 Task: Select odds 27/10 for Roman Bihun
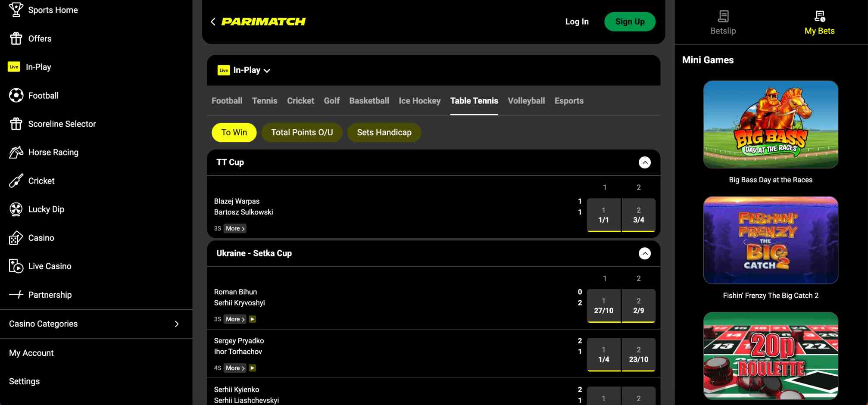(x=604, y=305)
